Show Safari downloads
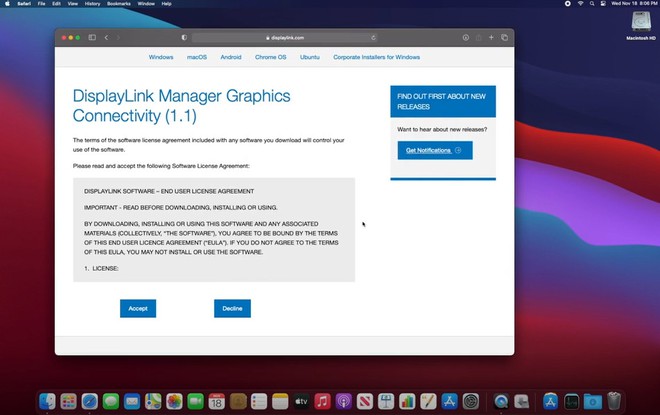Screen dimensions: 660x415 (x=466, y=37)
